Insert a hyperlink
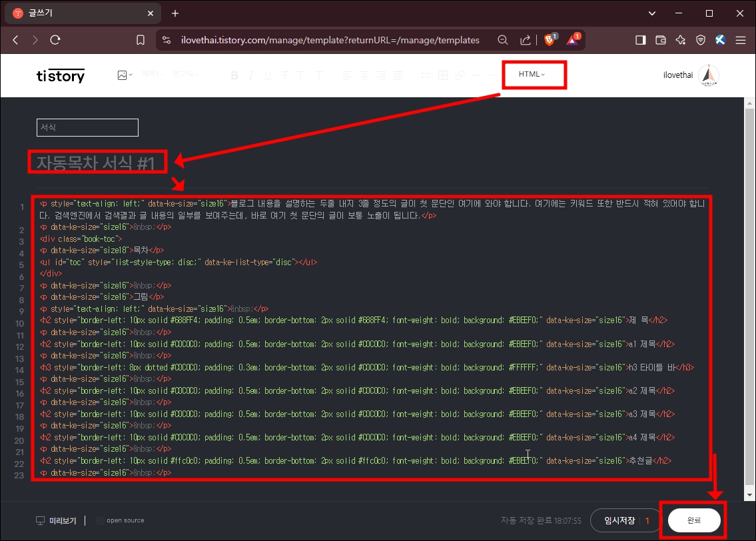This screenshot has height=541, width=756. tap(460, 75)
